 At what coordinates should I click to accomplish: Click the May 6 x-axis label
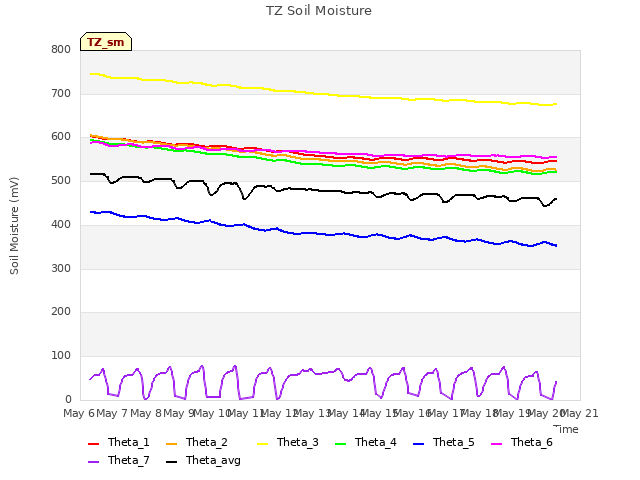point(79,413)
